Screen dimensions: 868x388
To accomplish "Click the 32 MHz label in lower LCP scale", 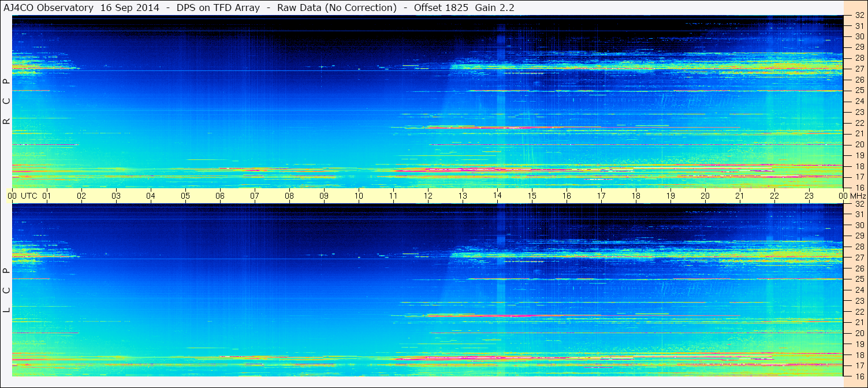I will (859, 204).
